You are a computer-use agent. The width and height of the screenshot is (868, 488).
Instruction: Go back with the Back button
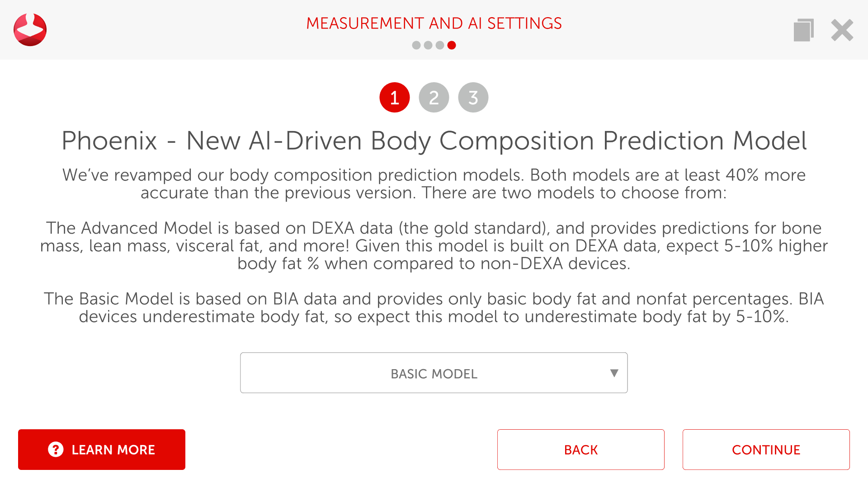(x=580, y=450)
